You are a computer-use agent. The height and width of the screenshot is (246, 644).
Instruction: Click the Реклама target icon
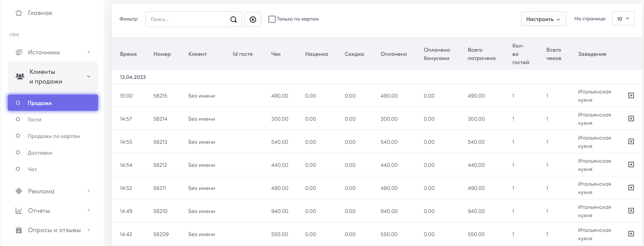19,191
